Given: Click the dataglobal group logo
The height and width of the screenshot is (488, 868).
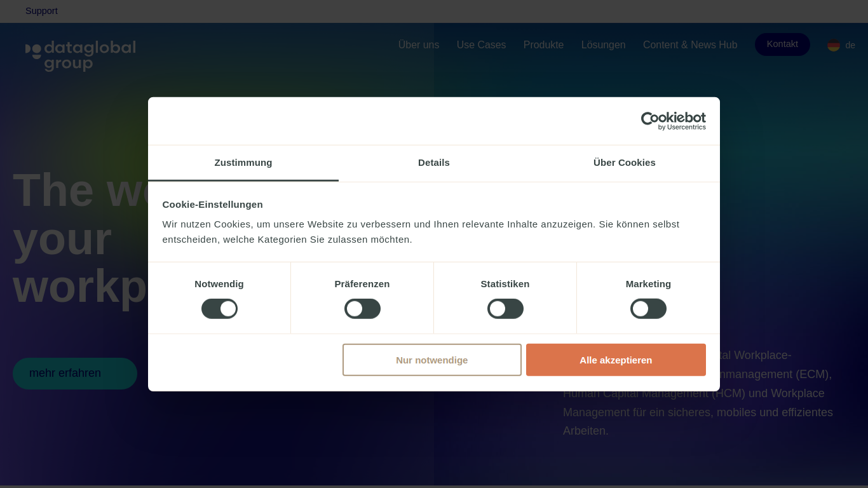Looking at the screenshot, I should point(81,56).
